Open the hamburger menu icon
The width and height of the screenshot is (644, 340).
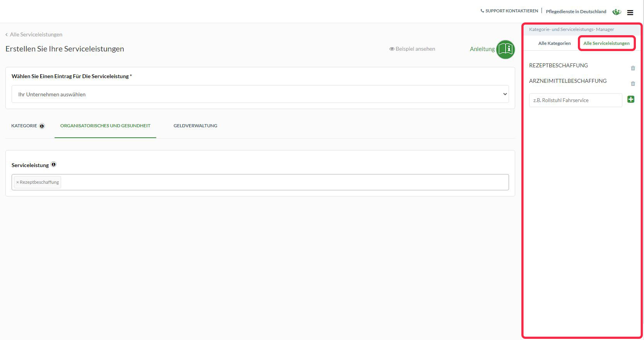[x=630, y=12]
